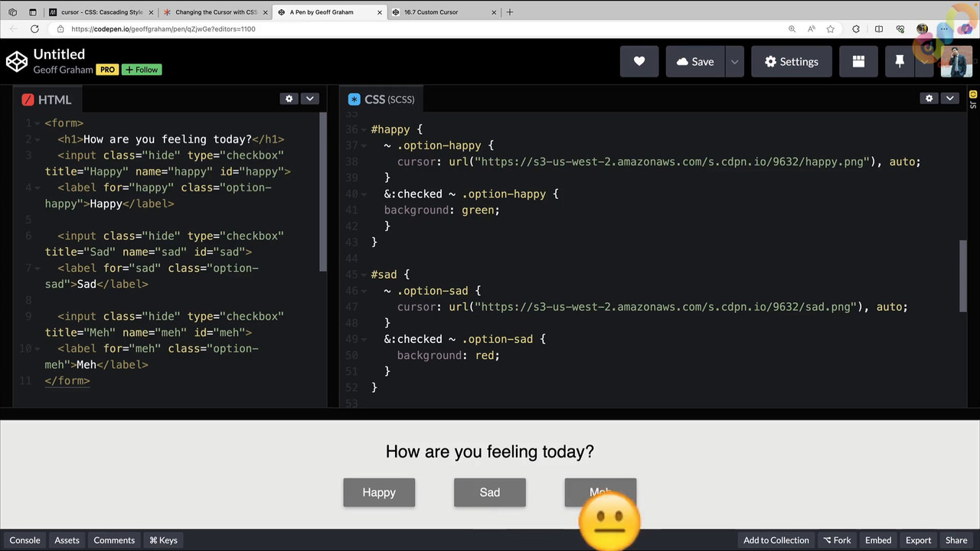Expand the CSS editor options chevron

pyautogui.click(x=949, y=99)
